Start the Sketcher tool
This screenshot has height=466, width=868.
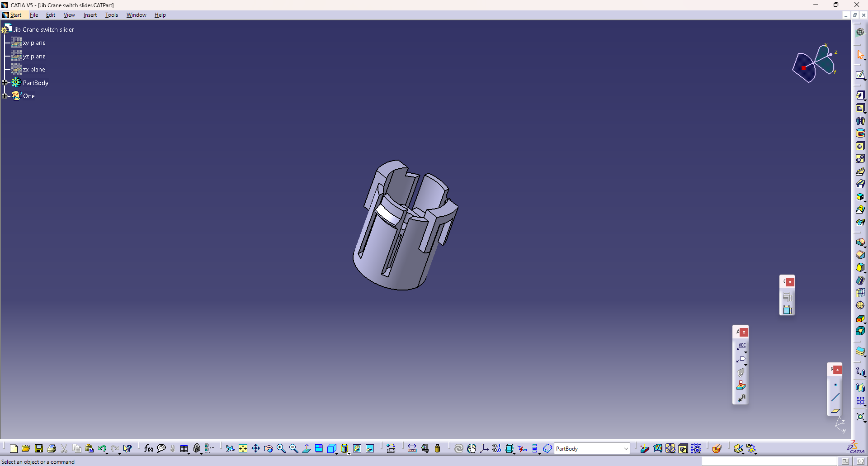coord(860,75)
